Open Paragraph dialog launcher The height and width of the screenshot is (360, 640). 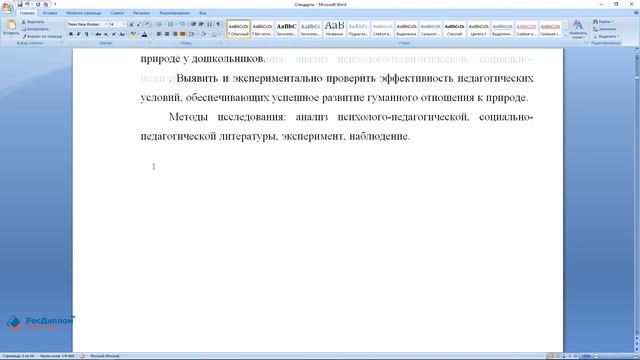click(x=221, y=43)
